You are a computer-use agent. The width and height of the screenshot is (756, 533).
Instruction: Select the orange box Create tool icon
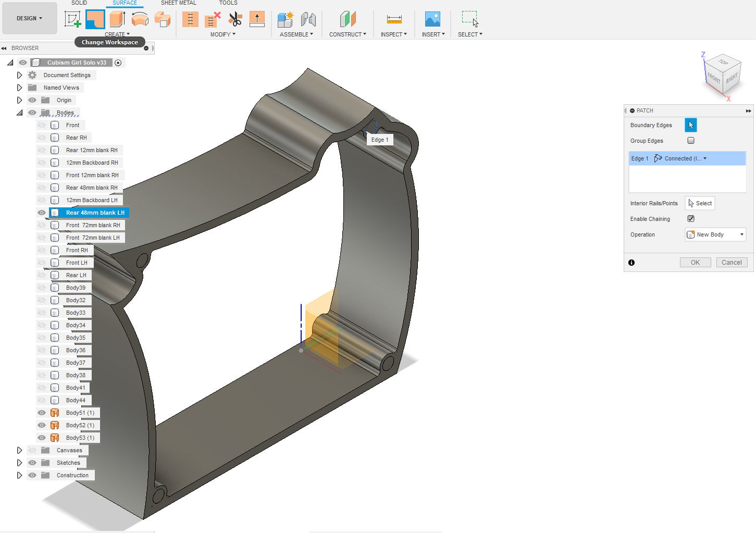[x=163, y=19]
